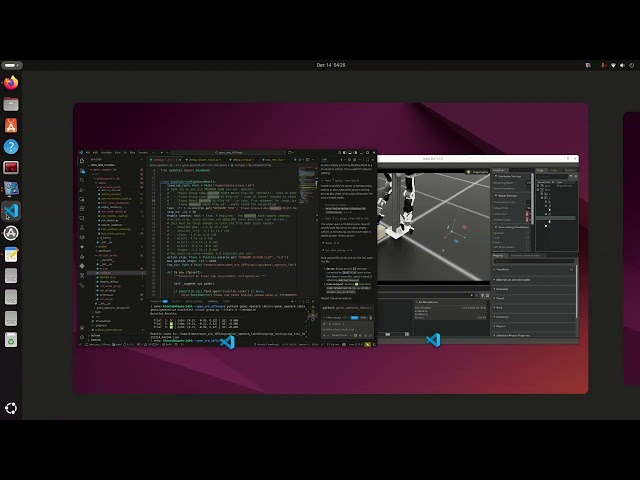Screen dimensions: 640x480
Task: Launch App Center from the dock
Action: click(11, 126)
